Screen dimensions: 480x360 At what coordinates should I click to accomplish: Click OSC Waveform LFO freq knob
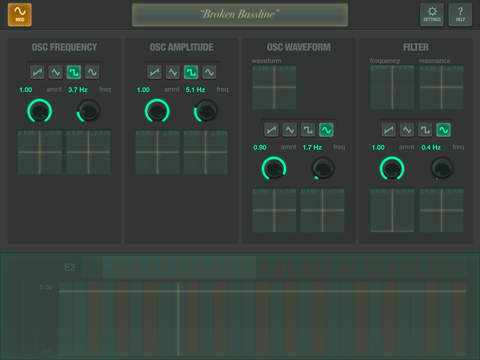tap(323, 168)
